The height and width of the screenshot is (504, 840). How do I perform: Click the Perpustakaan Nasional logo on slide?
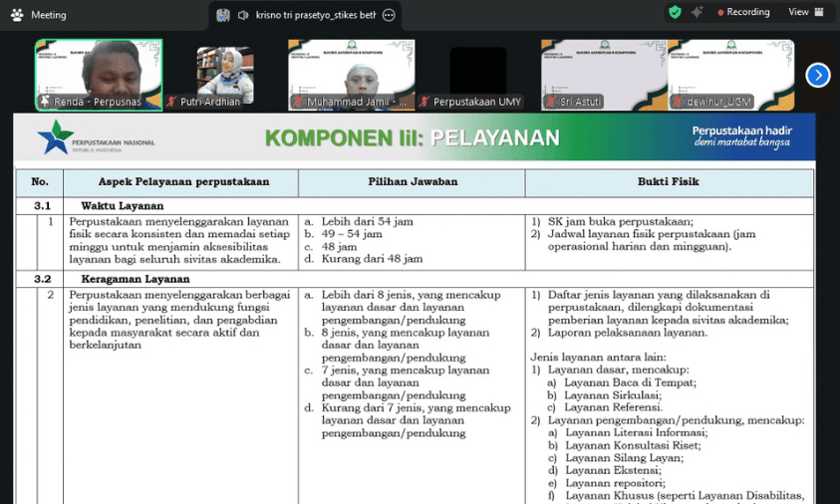click(x=96, y=137)
